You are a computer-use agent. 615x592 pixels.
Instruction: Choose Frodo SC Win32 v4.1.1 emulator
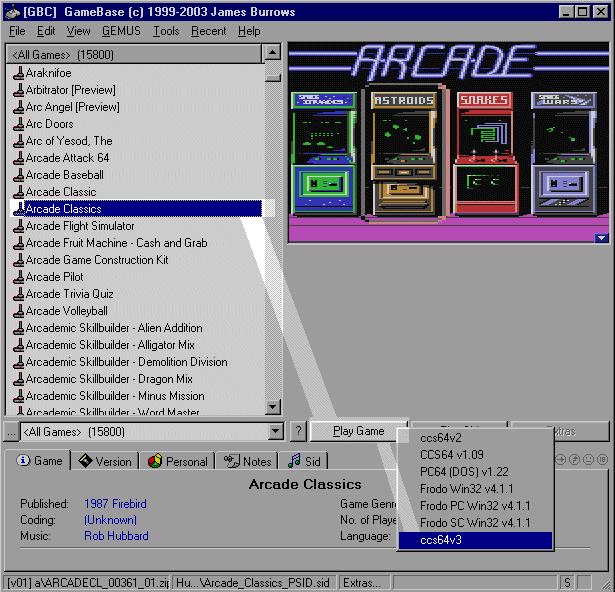(x=475, y=523)
